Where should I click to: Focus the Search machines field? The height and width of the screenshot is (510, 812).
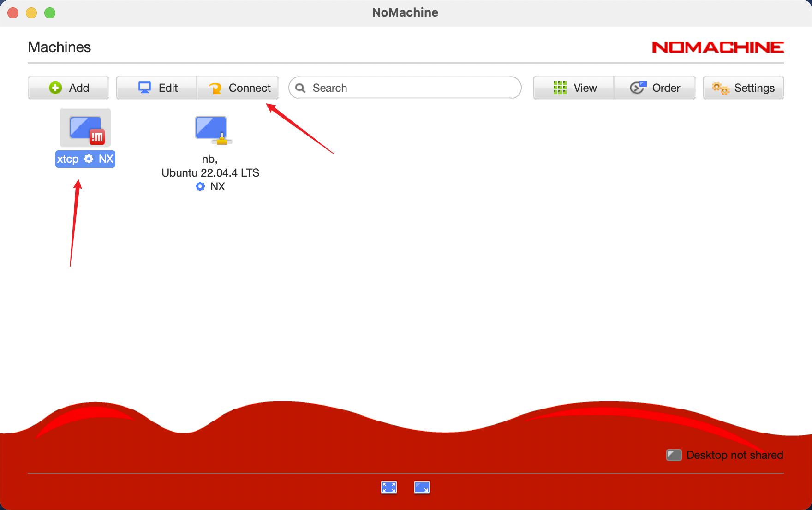tap(405, 88)
